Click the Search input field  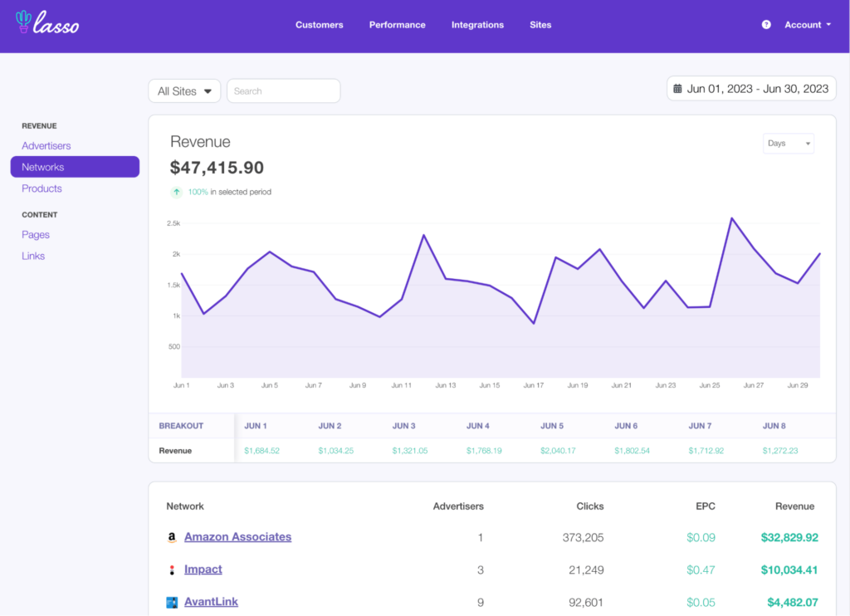[283, 91]
